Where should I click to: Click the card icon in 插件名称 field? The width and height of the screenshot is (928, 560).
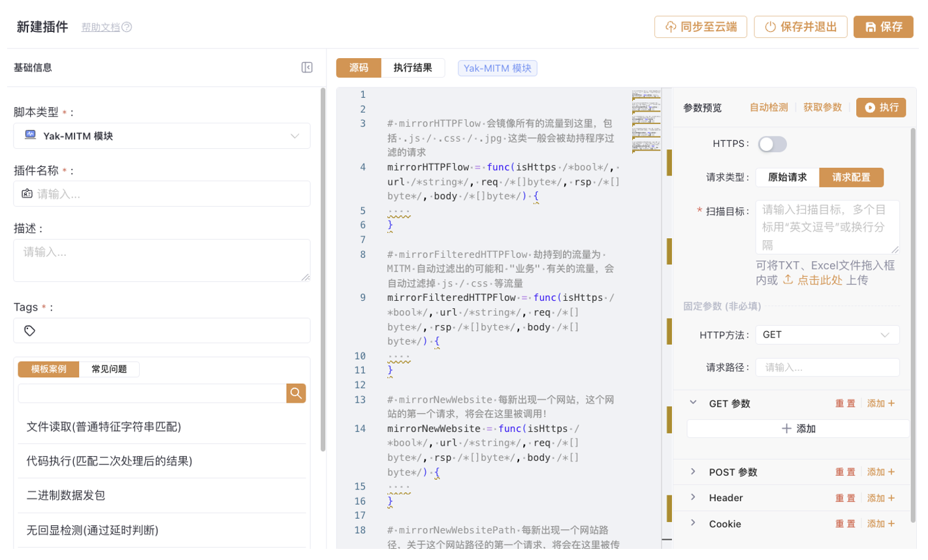(x=27, y=194)
